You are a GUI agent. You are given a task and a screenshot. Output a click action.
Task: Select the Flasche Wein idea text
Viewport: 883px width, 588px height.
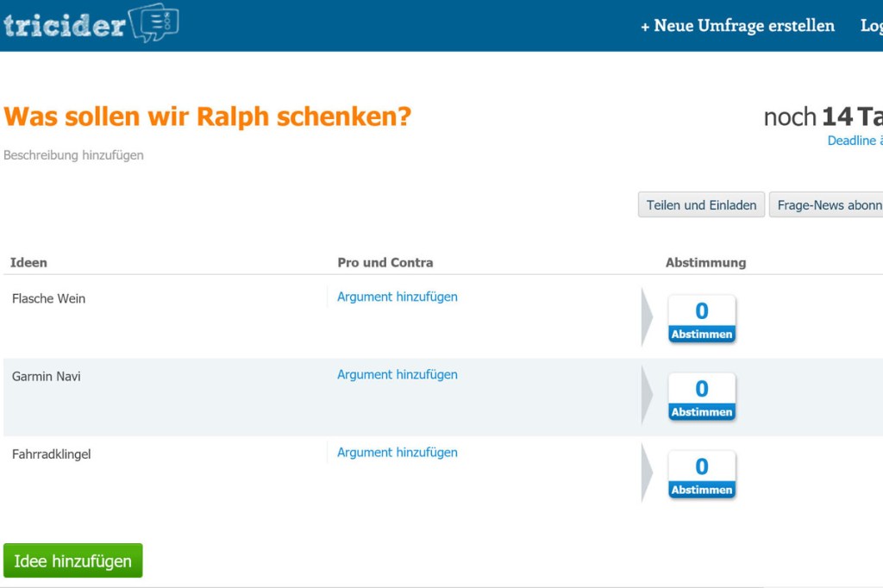coord(48,298)
